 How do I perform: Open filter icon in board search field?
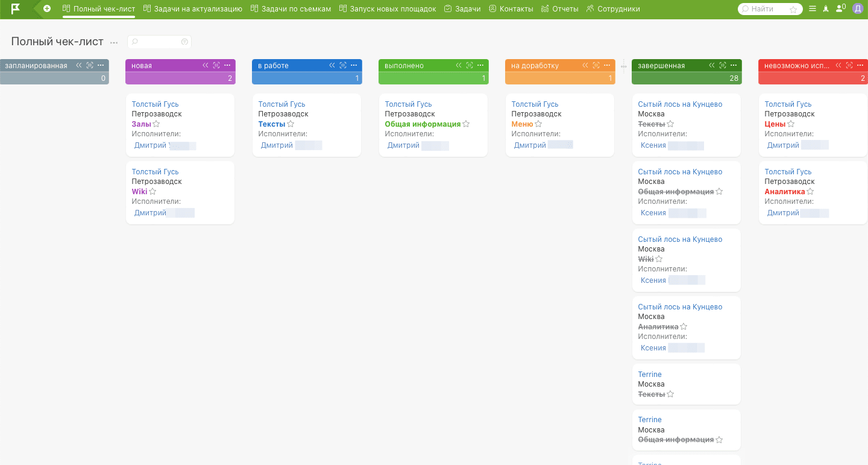184,42
